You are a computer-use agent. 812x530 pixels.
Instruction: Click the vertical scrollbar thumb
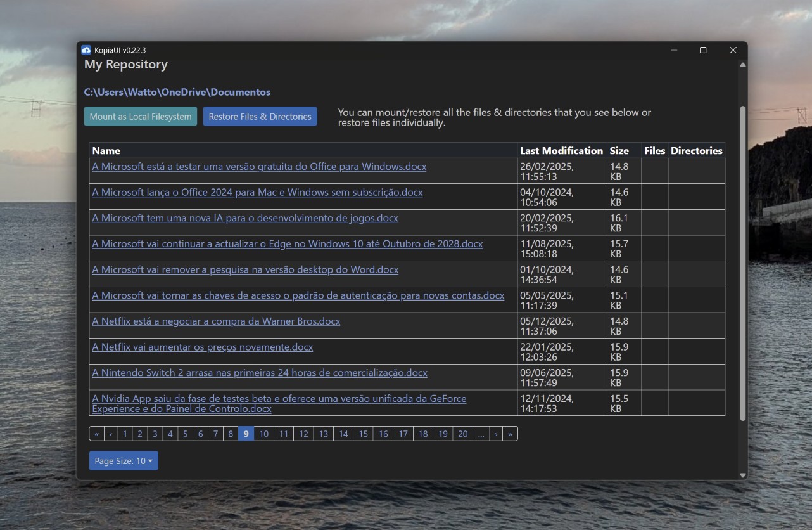[743, 263]
